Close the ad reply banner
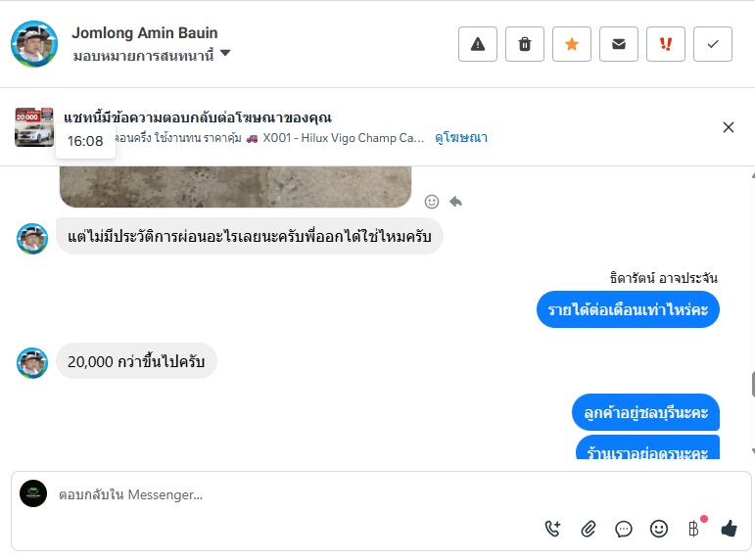This screenshot has height=560, width=755. click(x=729, y=127)
